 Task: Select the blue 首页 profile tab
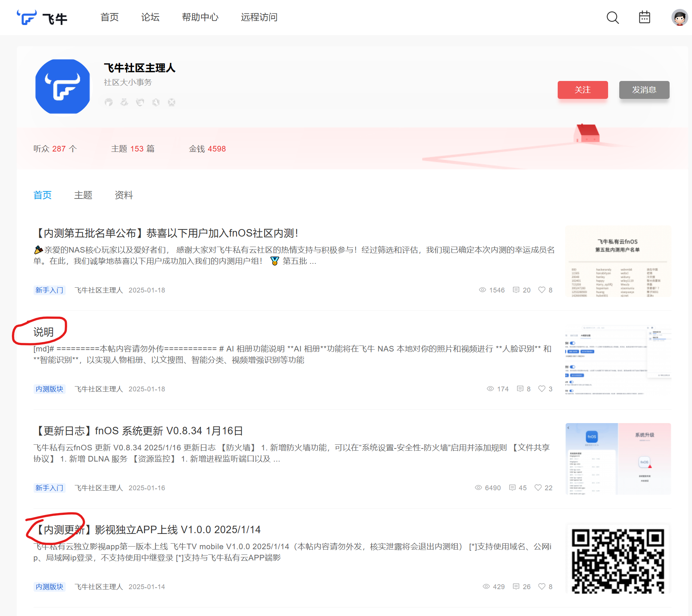tap(43, 195)
